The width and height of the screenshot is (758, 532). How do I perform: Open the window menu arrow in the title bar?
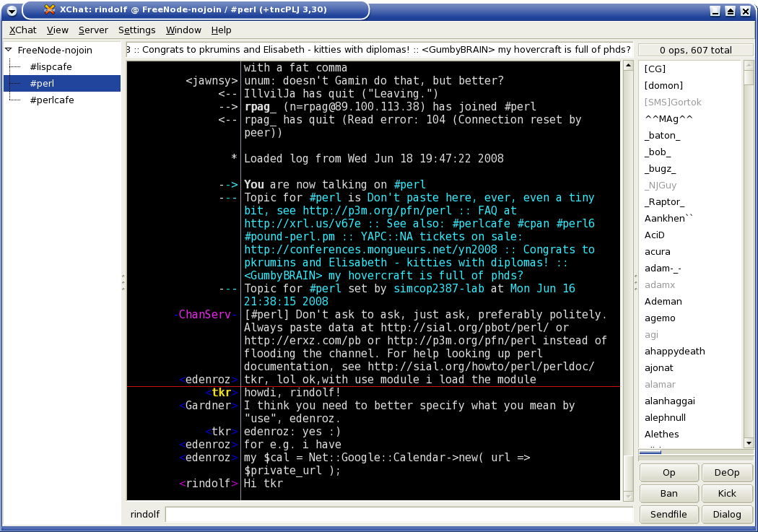click(x=12, y=10)
